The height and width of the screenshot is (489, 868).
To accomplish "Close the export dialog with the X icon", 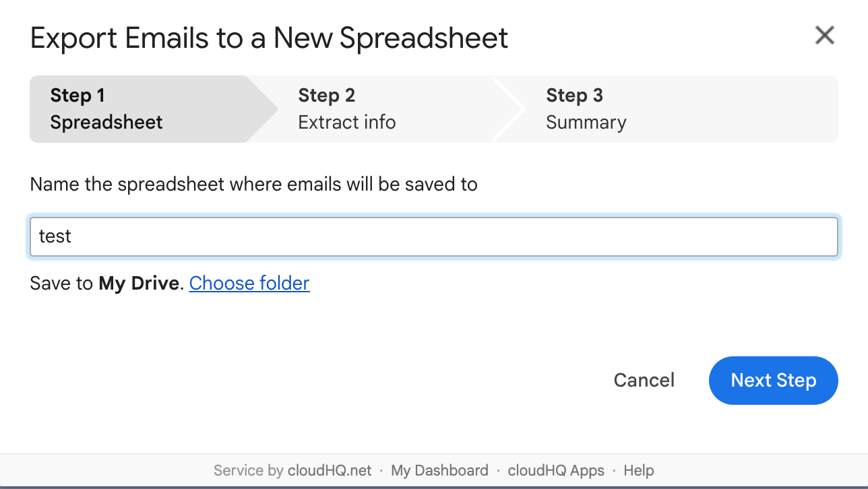I will tap(824, 36).
